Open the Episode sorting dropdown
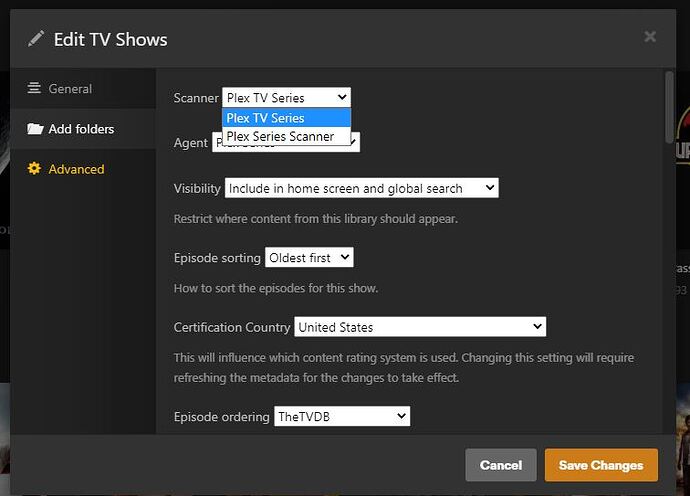The width and height of the screenshot is (690, 496). [x=309, y=257]
